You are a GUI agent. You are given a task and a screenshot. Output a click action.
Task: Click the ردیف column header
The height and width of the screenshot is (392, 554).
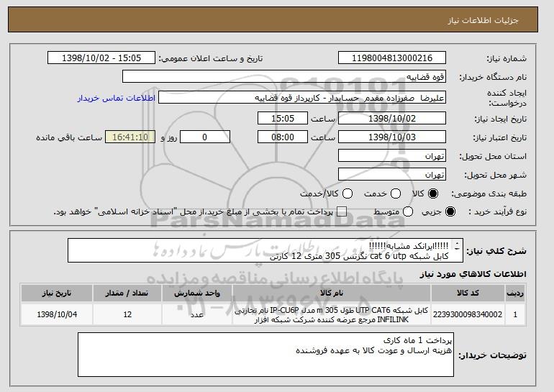coord(514,293)
